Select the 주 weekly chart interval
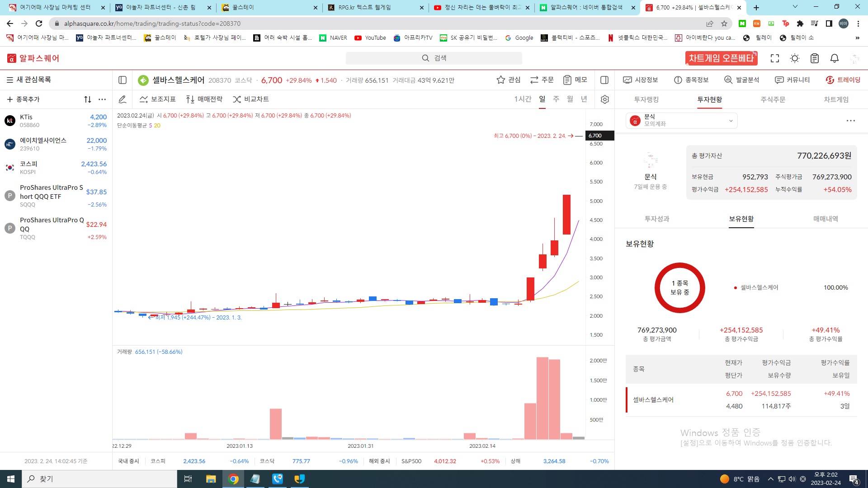This screenshot has height=488, width=868. 556,99
